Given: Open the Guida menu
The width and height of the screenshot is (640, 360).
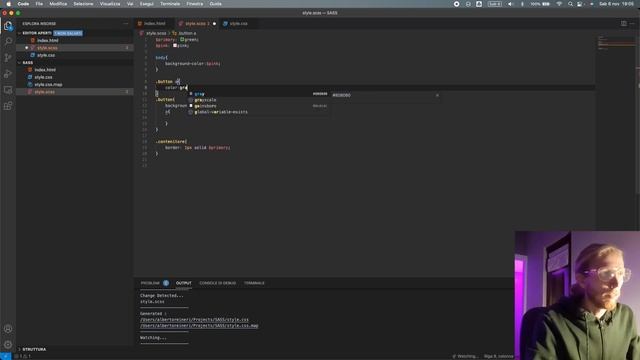Looking at the screenshot, I should [x=216, y=4].
